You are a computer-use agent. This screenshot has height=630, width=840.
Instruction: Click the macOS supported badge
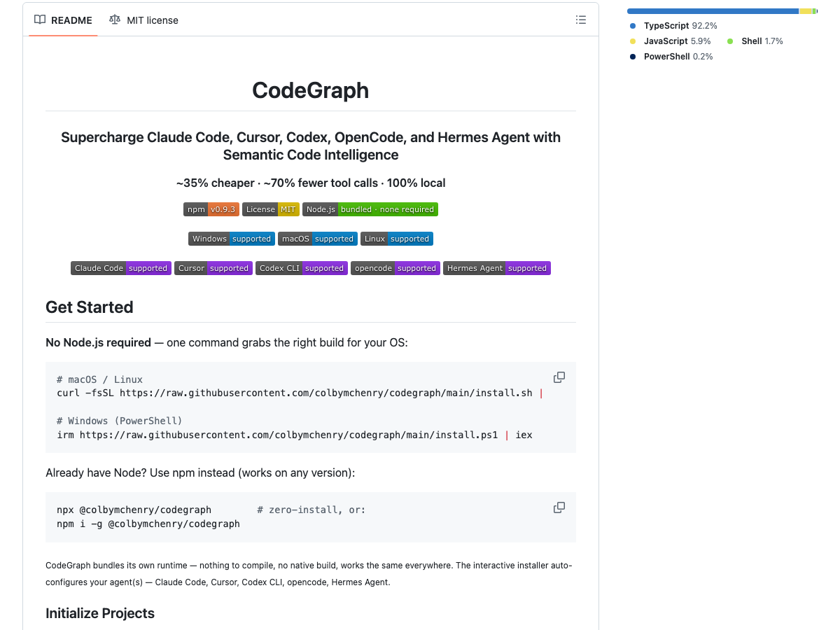point(318,239)
